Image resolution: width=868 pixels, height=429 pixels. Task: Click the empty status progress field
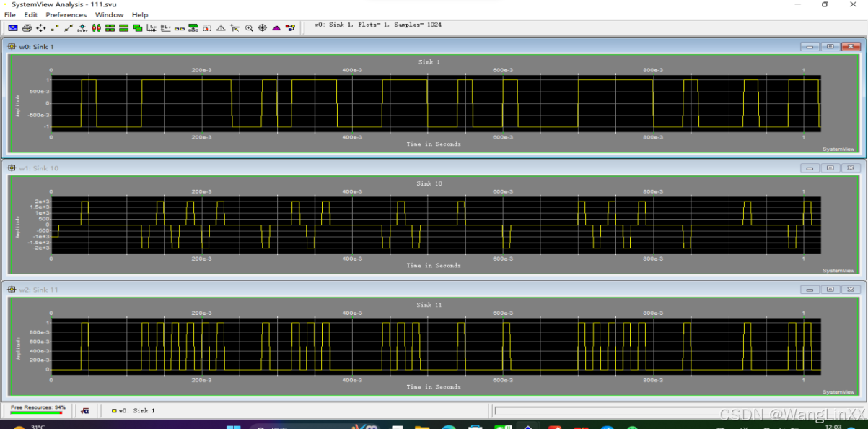coord(678,411)
